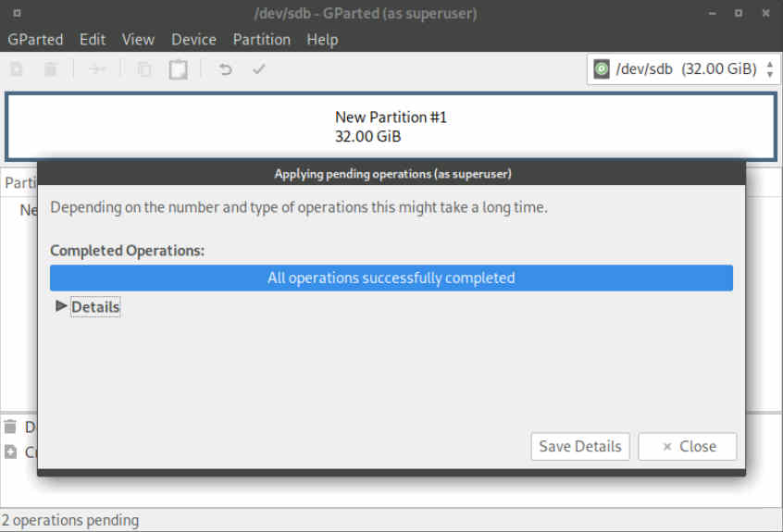Screen dimensions: 783x532
Task: Click the completed operations progress bar
Action: pos(391,278)
